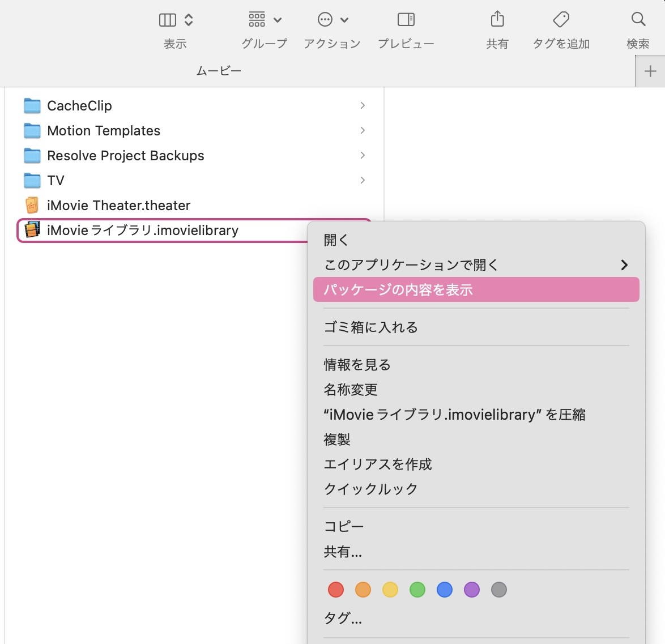Image resolution: width=665 pixels, height=644 pixels.
Task: Click the action ellipsis circle icon
Action: click(325, 19)
